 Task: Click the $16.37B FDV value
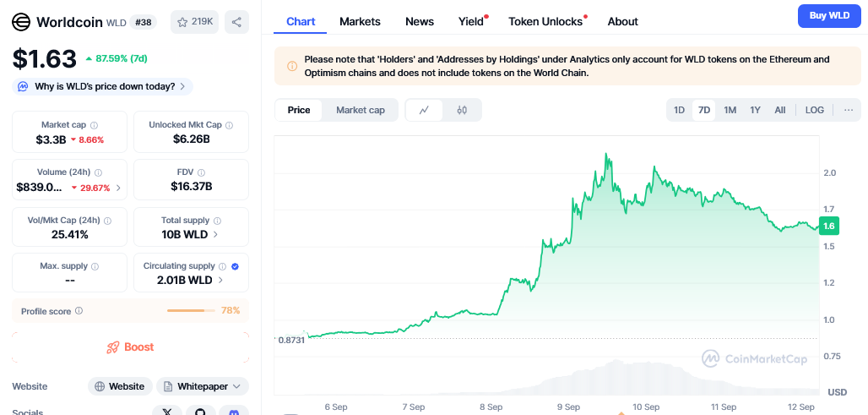point(192,187)
